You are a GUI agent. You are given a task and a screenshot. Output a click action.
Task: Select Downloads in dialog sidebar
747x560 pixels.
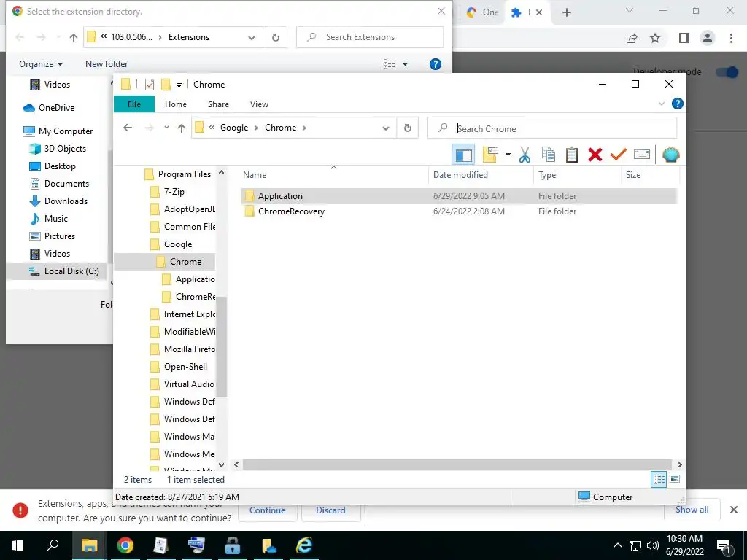[59, 201]
